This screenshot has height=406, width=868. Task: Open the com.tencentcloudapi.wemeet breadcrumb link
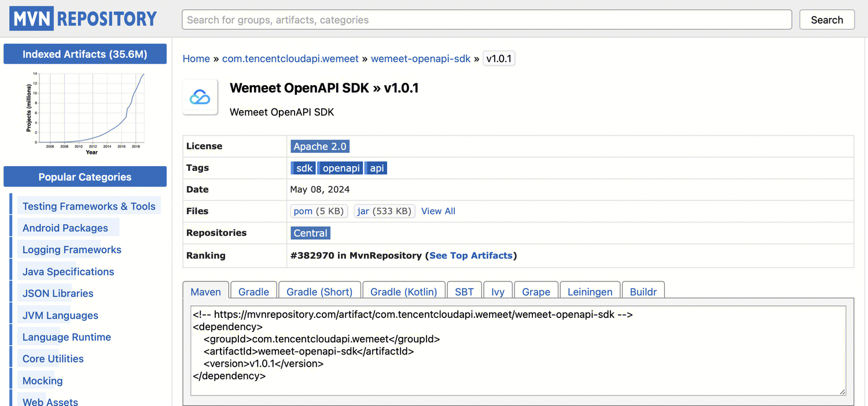click(x=290, y=58)
